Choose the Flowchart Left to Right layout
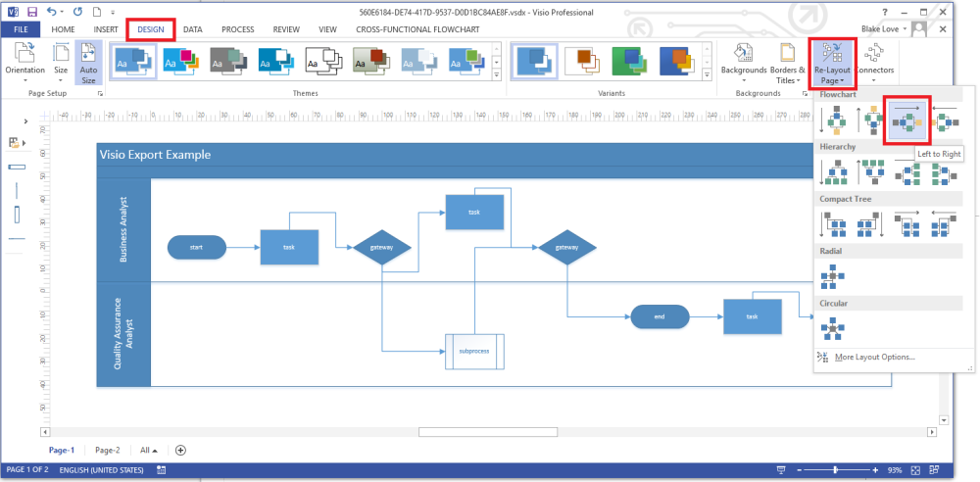This screenshot has height=482, width=980. tap(906, 120)
